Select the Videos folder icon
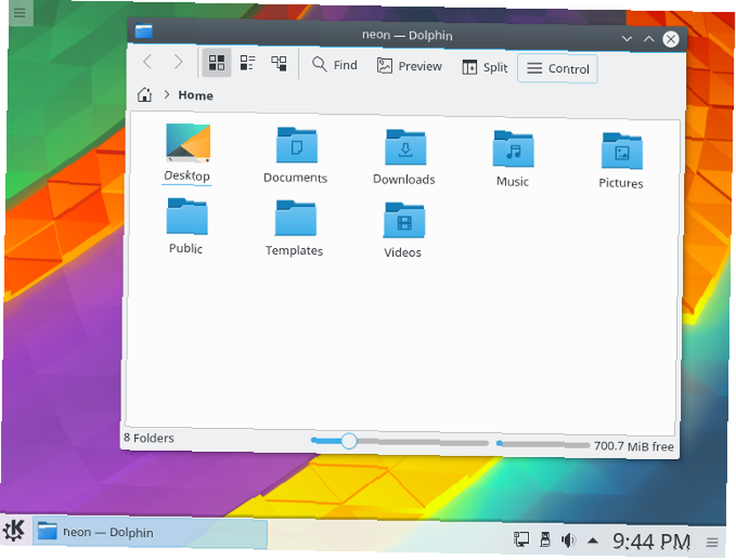The image size is (736, 560). [404, 220]
